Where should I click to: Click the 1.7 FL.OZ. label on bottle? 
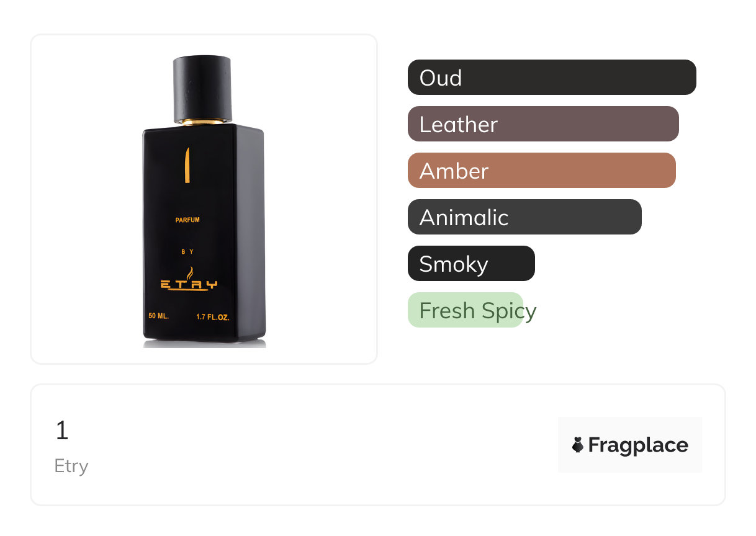pyautogui.click(x=213, y=317)
